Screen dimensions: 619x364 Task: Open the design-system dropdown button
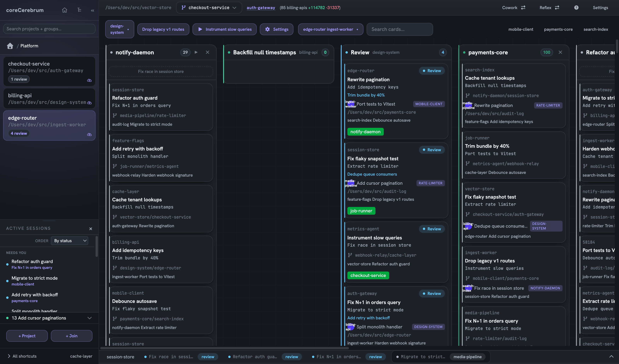coord(120,29)
